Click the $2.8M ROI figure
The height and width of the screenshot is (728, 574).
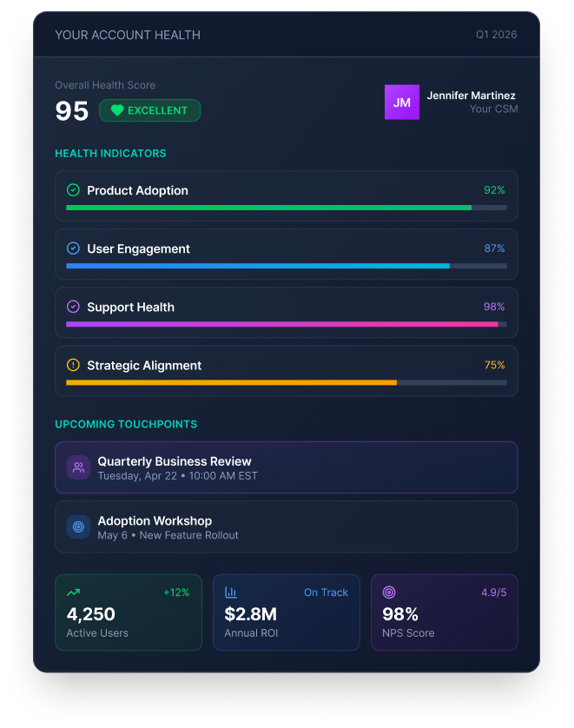pos(251,614)
